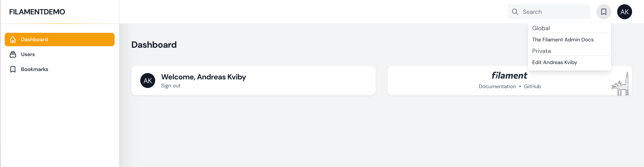Open the bookmarks icon in the top bar
The height and width of the screenshot is (167, 644).
604,12
